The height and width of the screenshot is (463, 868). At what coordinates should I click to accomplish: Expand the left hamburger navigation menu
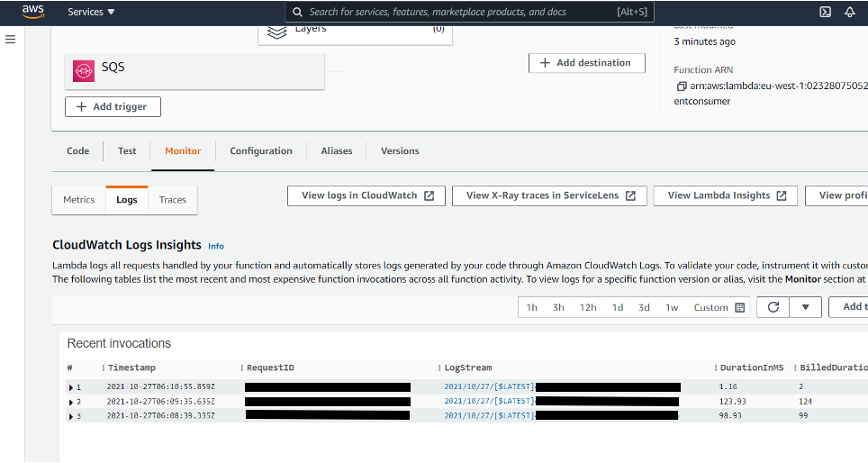[x=11, y=40]
